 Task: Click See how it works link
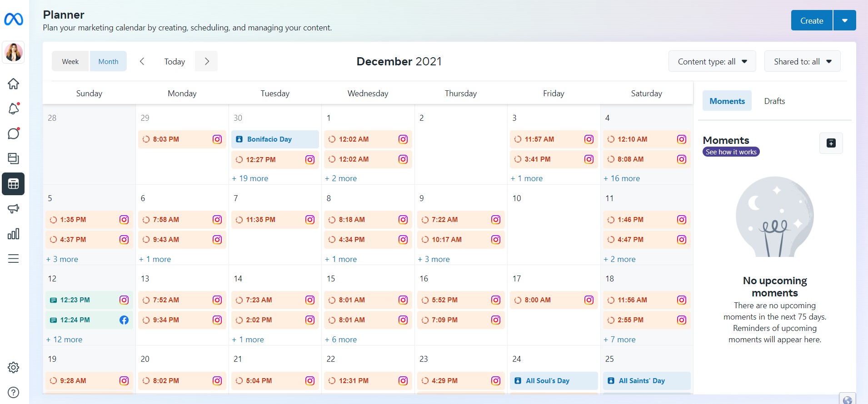click(731, 152)
